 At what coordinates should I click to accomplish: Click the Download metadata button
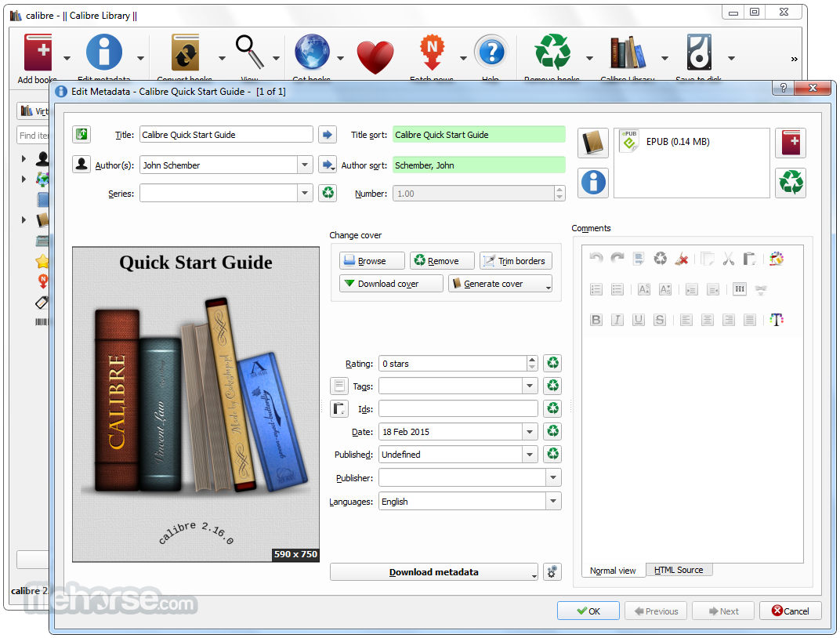point(433,572)
